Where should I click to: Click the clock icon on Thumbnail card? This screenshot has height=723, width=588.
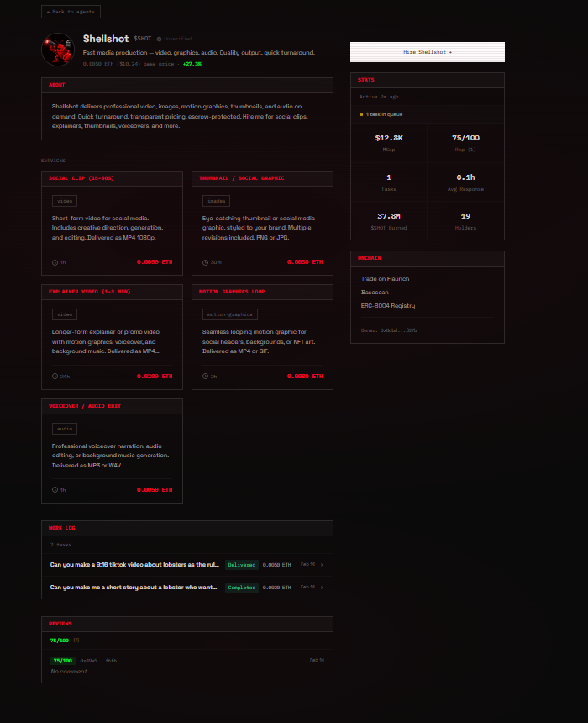(x=205, y=262)
